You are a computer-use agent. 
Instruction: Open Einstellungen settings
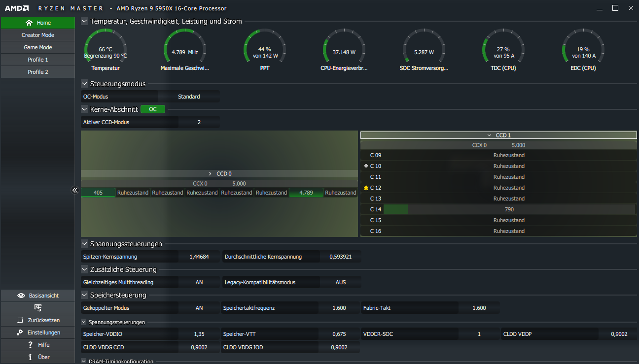pyautogui.click(x=37, y=332)
